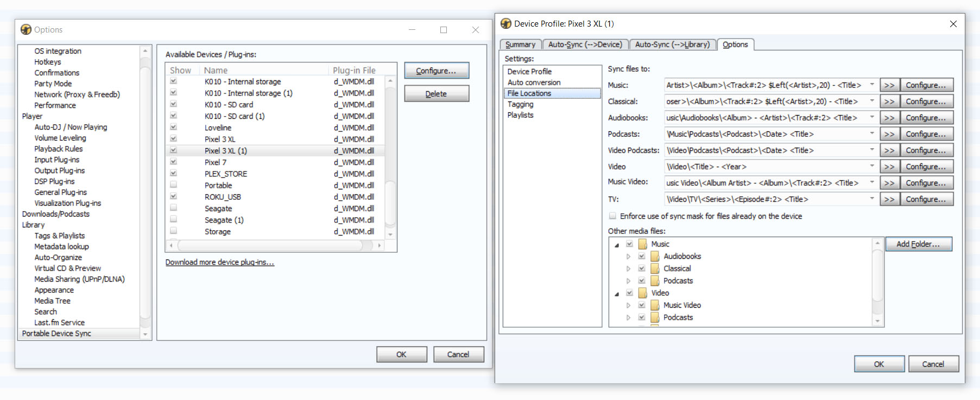Open the Audiobooks sync mask dropdown arrow
Viewport: 980px width, 400px height.
click(872, 118)
